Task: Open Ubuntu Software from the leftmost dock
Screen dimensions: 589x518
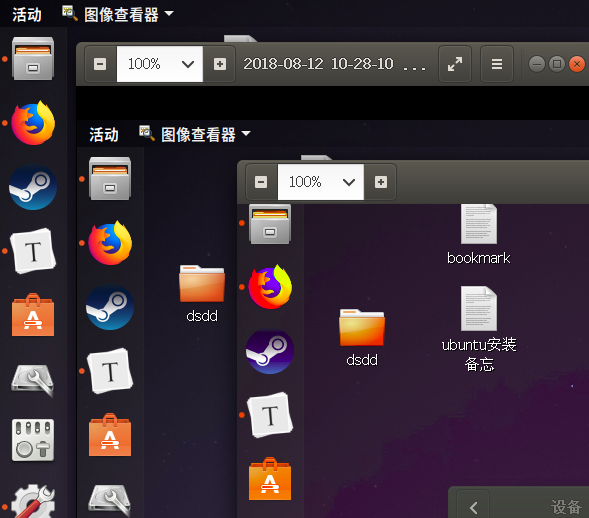Action: pyautogui.click(x=33, y=315)
